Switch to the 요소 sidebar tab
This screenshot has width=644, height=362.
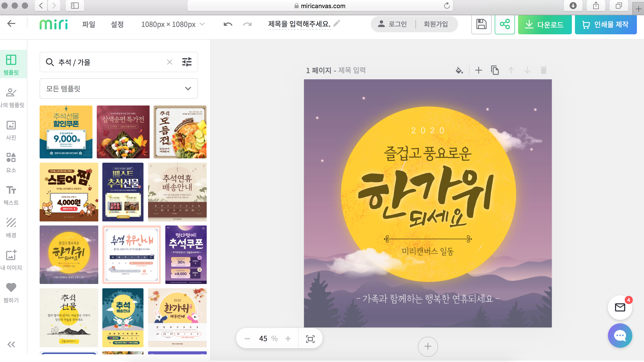tap(11, 163)
